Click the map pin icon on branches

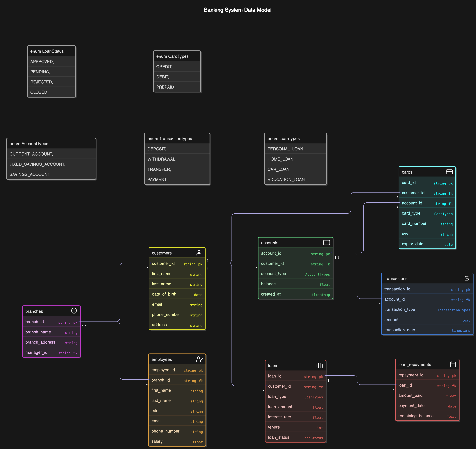pyautogui.click(x=74, y=311)
